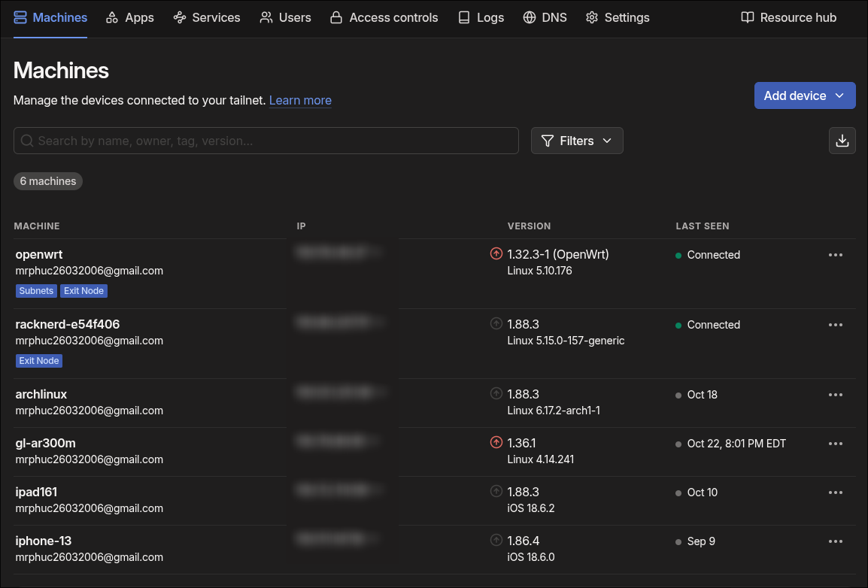Open the more options menu for racknerd-e54f406
The height and width of the screenshot is (588, 868).
click(836, 325)
